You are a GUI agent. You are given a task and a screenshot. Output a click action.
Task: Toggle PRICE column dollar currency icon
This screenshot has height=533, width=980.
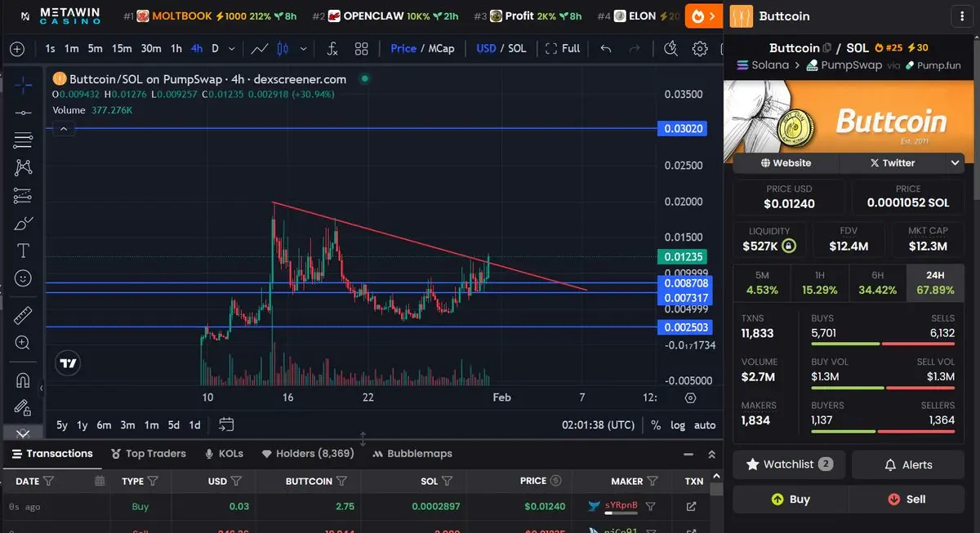pyautogui.click(x=556, y=482)
